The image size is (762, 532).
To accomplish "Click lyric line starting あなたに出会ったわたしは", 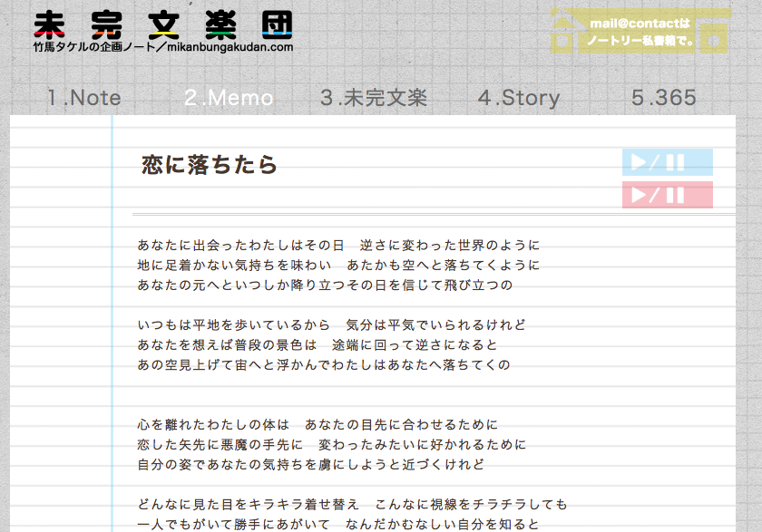I will point(338,246).
